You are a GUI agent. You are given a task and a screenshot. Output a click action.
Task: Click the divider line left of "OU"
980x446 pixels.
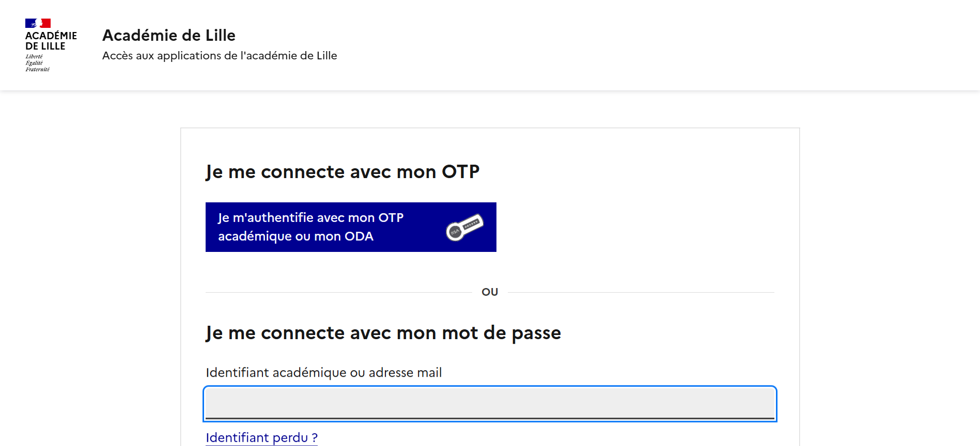pyautogui.click(x=338, y=292)
